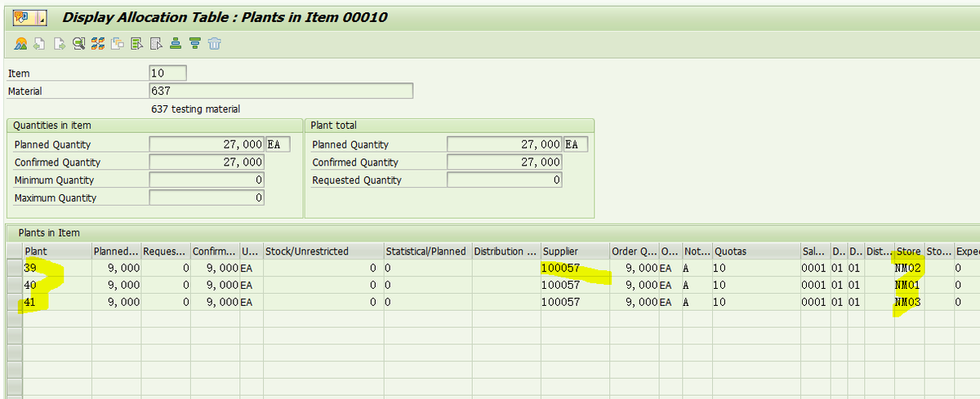Click the next item page icon
The height and width of the screenshot is (399, 980).
60,43
